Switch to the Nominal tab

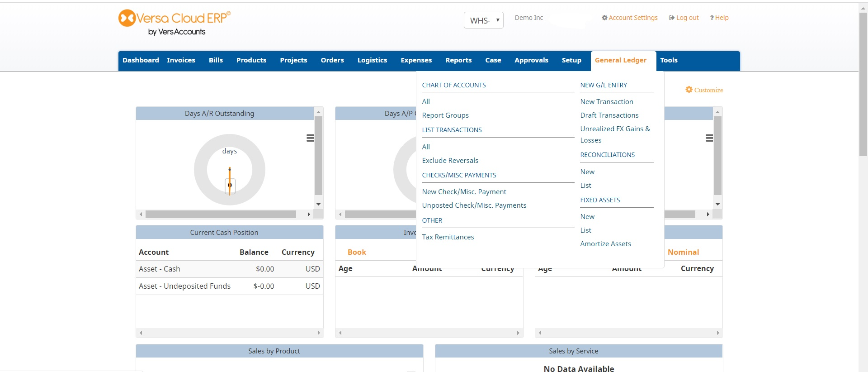point(683,252)
